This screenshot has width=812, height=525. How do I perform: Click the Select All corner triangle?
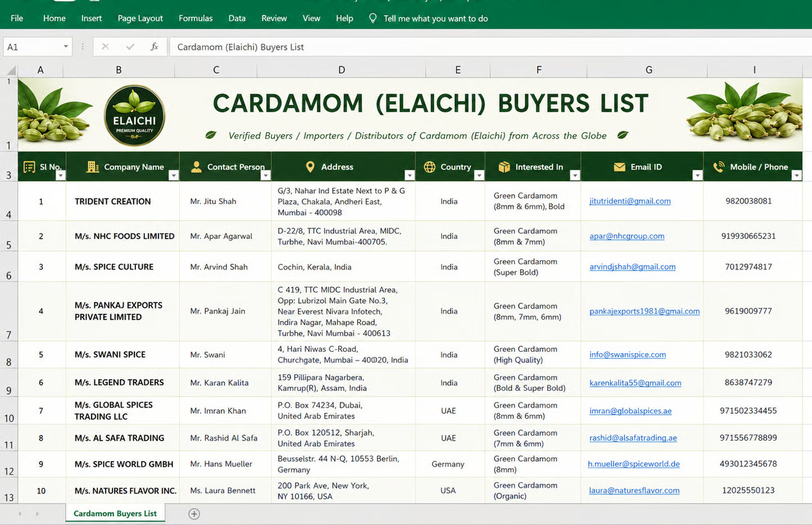coord(11,70)
